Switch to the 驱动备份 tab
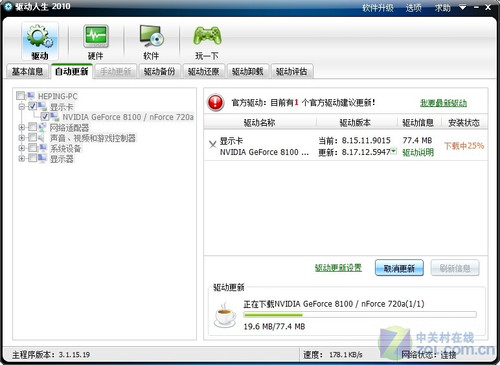Screen dimensions: 500x365 pos(159,71)
